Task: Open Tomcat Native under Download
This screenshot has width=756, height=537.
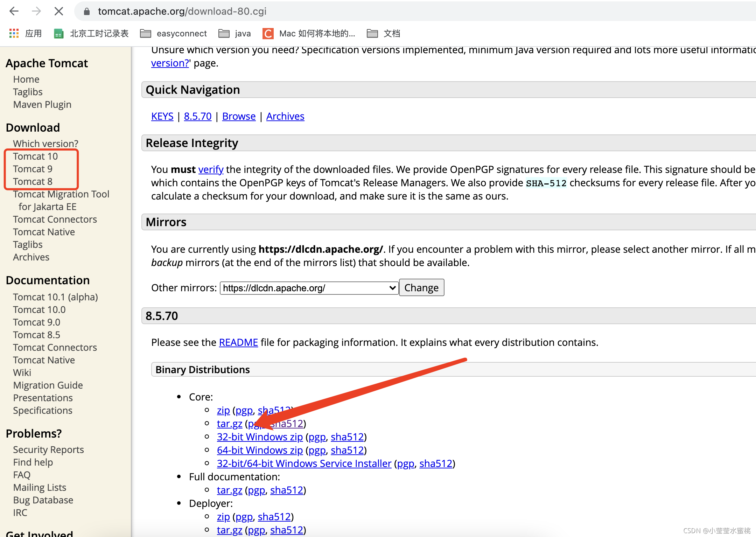Action: pyautogui.click(x=44, y=232)
